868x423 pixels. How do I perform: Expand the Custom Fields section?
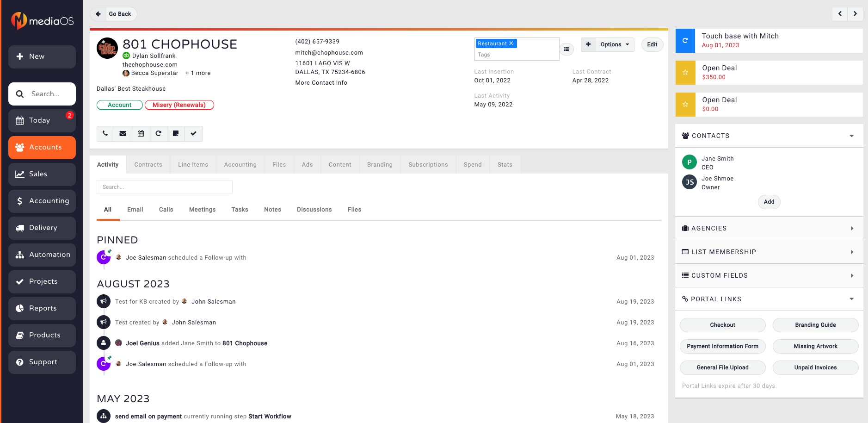point(852,275)
